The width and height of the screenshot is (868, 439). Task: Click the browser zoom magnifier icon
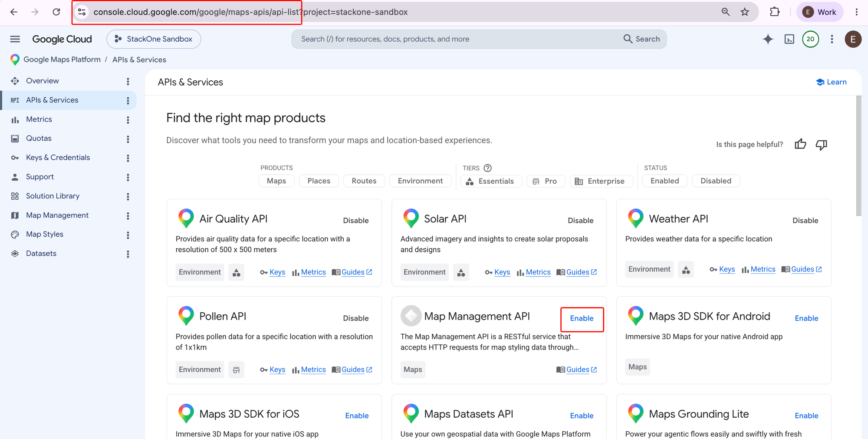coord(725,12)
